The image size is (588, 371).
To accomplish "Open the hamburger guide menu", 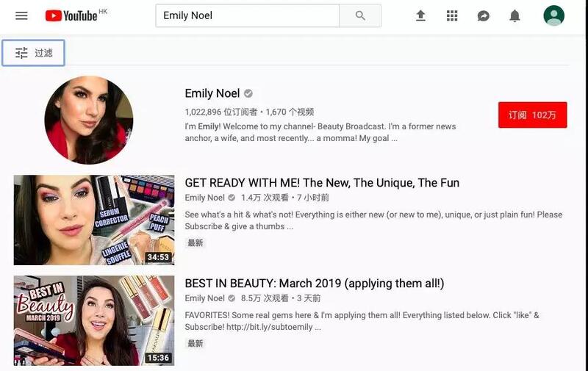I will click(21, 15).
